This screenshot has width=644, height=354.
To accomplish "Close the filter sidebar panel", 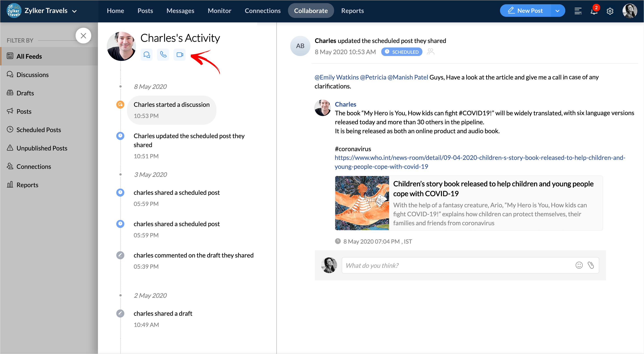I will point(83,36).
